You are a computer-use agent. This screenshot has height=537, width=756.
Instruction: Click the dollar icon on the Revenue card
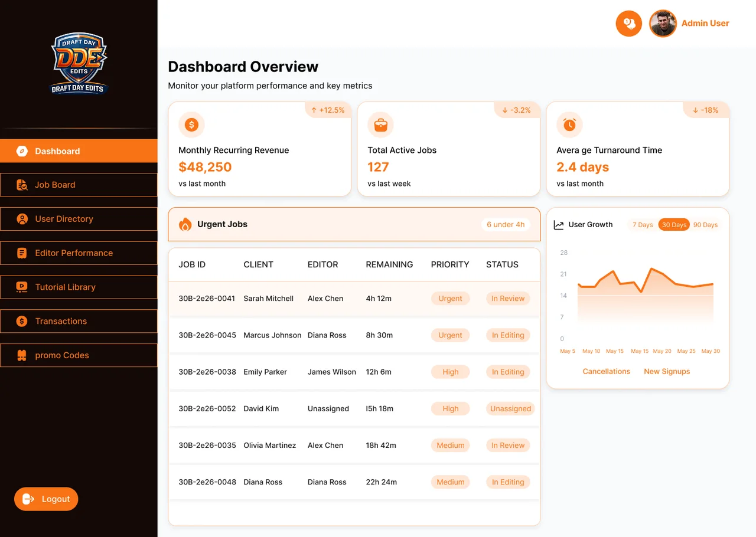191,125
